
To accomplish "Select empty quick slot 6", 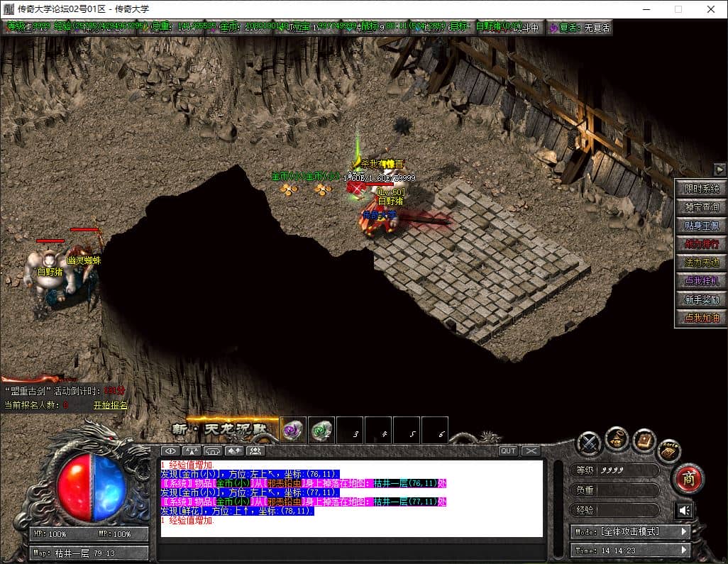I will (x=435, y=431).
